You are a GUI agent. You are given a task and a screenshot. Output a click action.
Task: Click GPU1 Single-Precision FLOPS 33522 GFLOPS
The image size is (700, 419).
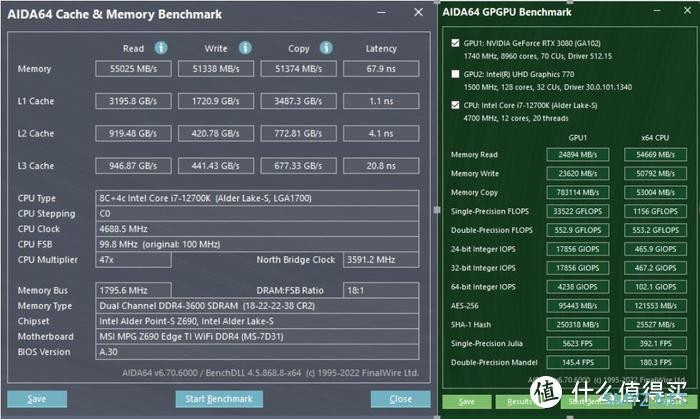click(x=578, y=212)
